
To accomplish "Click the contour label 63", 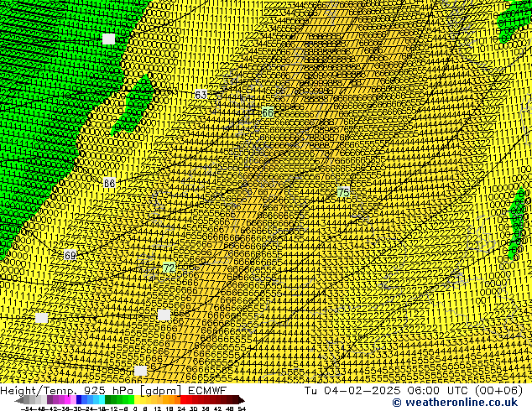I will 201,95.
